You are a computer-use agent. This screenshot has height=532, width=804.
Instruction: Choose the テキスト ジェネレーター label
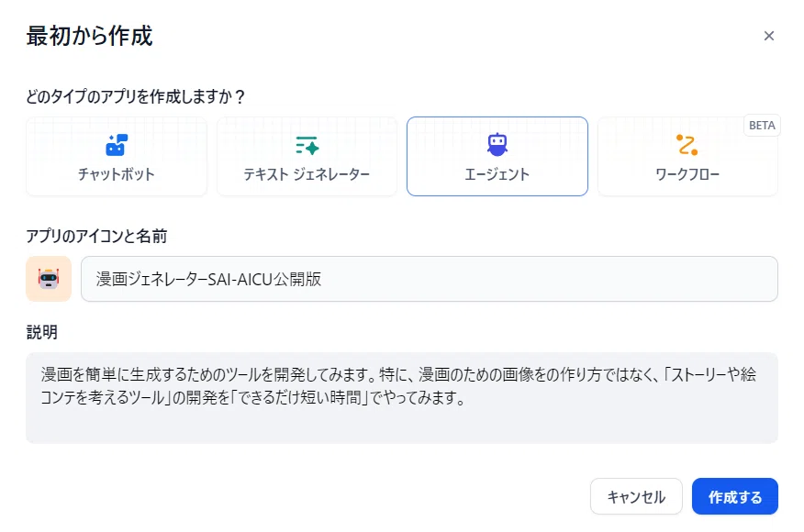tap(307, 174)
